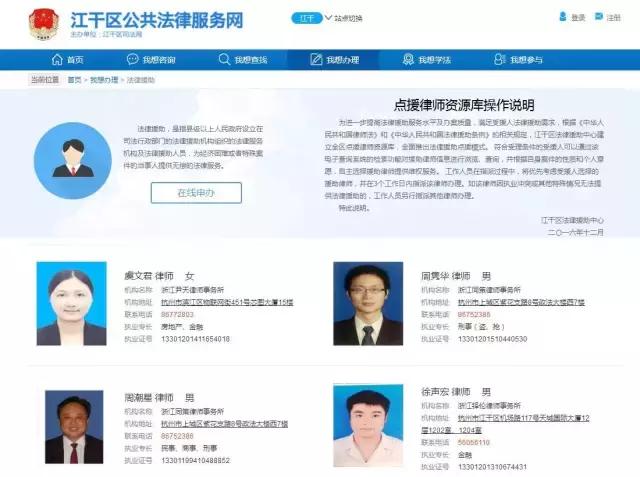
Task: Click phone number 56056110
Action: click(474, 443)
